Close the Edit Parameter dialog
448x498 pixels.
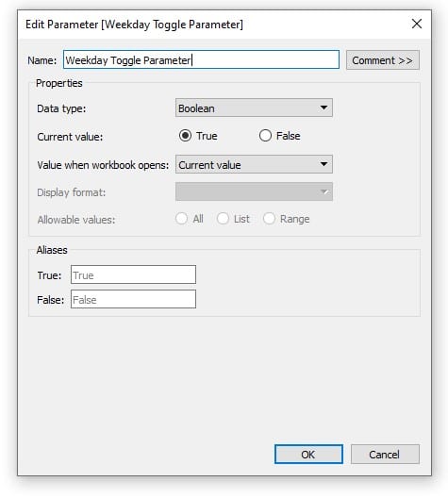(x=416, y=24)
